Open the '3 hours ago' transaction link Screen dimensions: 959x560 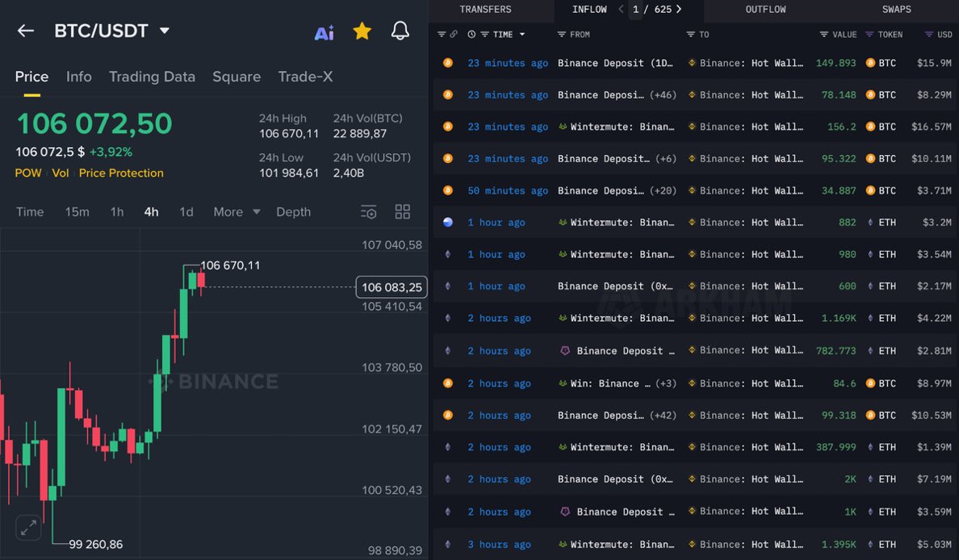click(499, 544)
